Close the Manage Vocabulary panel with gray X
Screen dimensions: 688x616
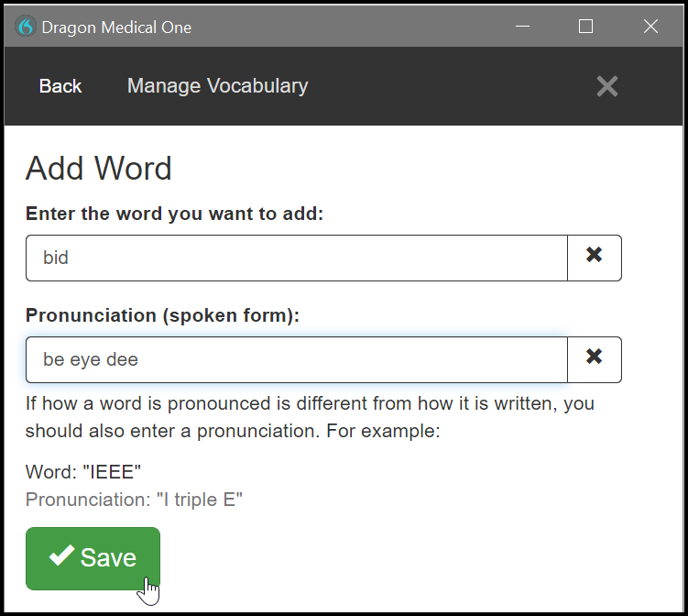pyautogui.click(x=607, y=86)
